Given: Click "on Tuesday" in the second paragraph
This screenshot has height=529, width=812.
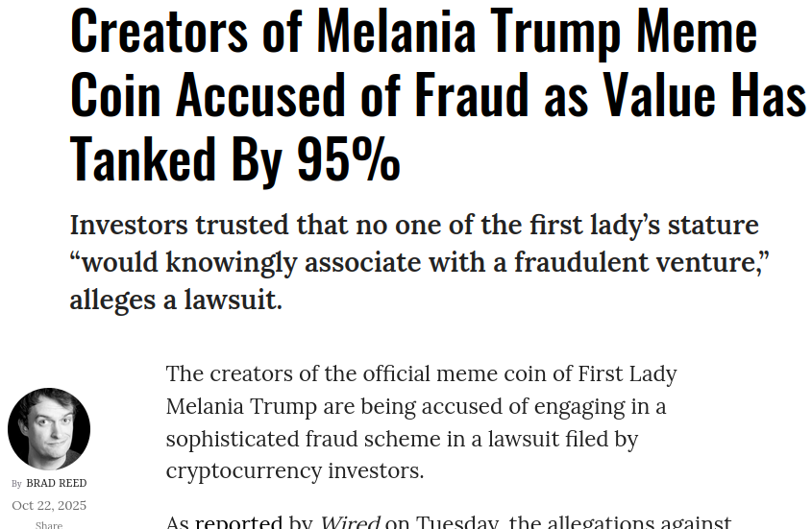Looking at the screenshot, I should point(444,521).
